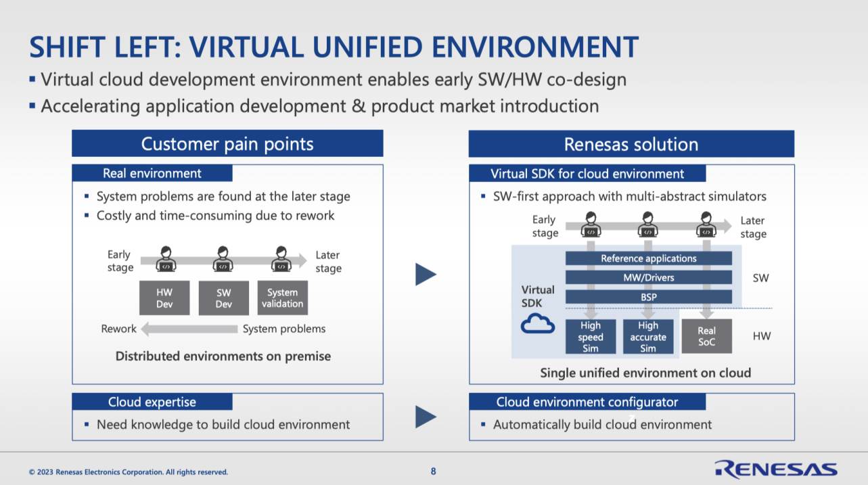Screen dimensions: 868x485
Task: Click the Renesas logo in the footer
Action: [775, 469]
